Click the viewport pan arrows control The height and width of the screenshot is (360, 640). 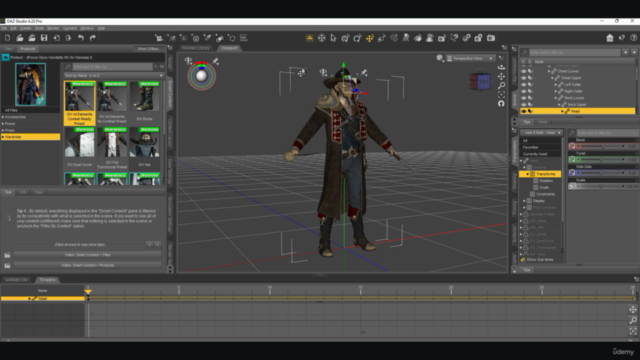(x=502, y=76)
